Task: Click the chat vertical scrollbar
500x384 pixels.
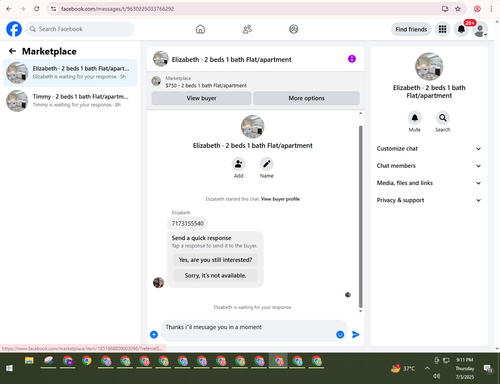Action: point(360,217)
